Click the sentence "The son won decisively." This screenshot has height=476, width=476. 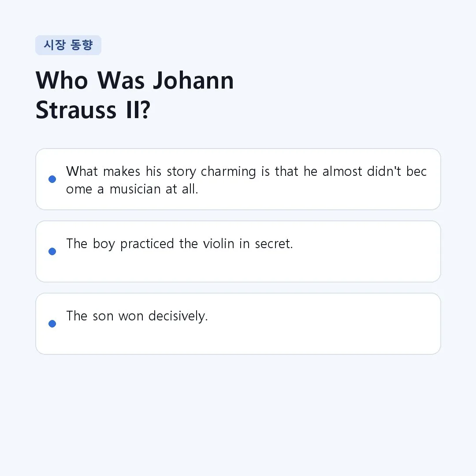click(x=137, y=316)
